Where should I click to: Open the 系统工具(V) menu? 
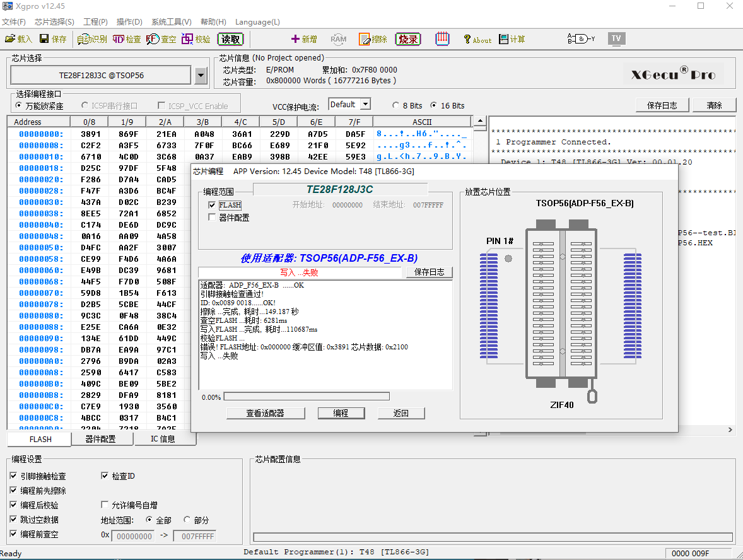(x=171, y=22)
